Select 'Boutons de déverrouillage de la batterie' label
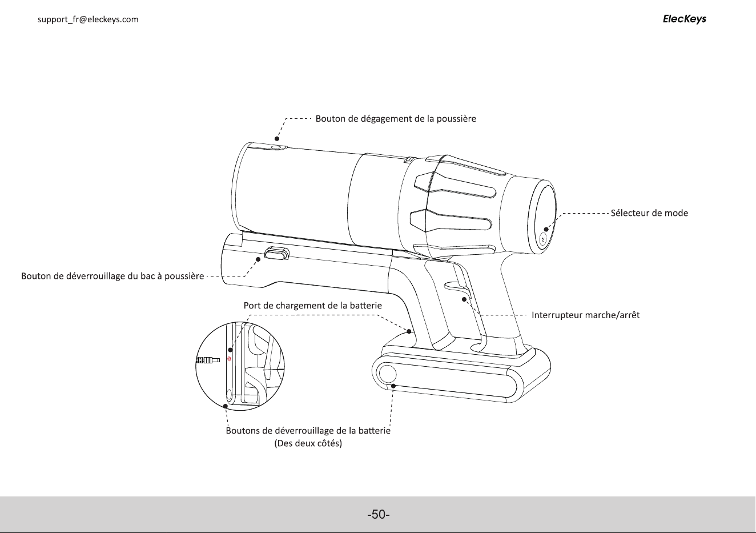Viewport: 756px width, 533px height. [308, 431]
